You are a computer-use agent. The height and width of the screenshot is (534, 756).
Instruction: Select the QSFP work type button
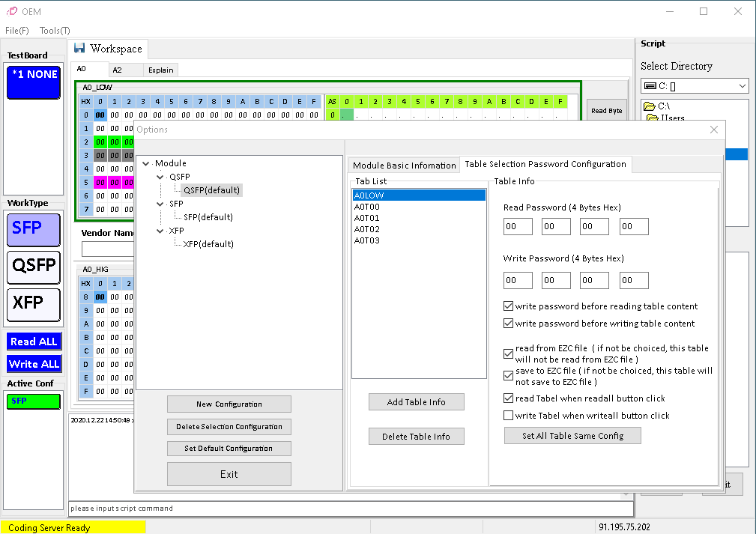tap(34, 266)
